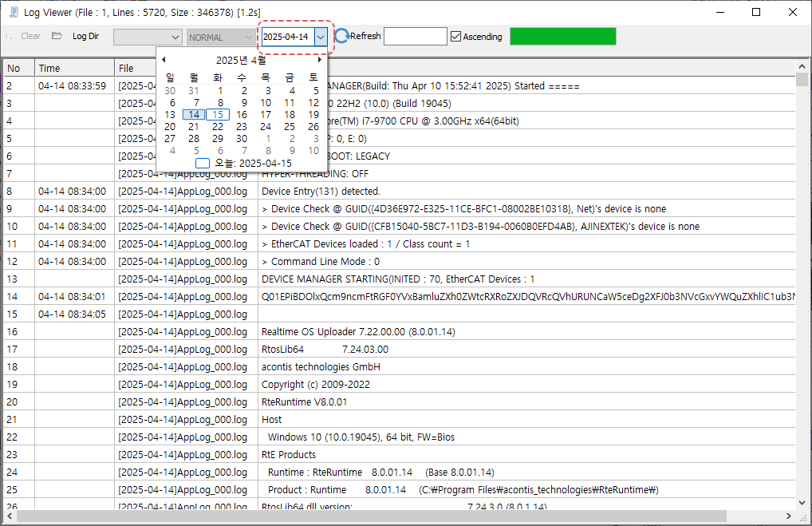This screenshot has width=812, height=526.
Task: Click the Clear toolbar icon
Action: (9, 36)
